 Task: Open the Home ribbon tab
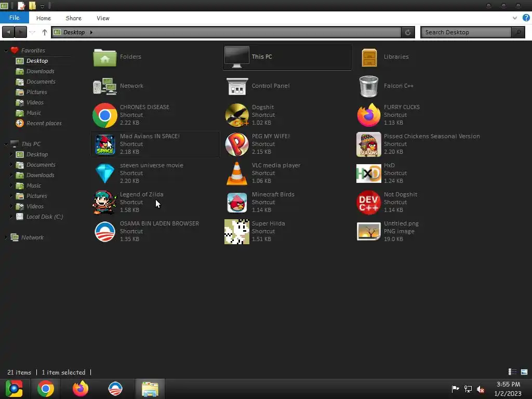pos(44,18)
